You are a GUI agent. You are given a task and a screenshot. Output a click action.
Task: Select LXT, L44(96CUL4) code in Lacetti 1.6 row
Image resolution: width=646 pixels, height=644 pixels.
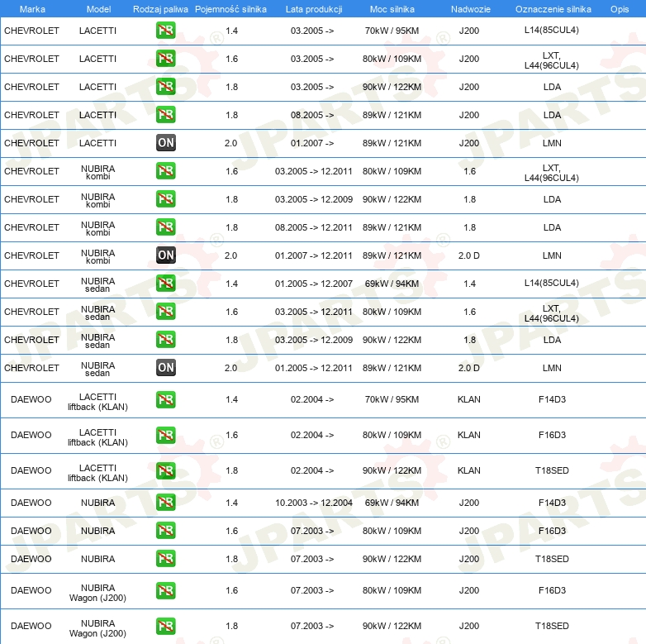coord(551,60)
